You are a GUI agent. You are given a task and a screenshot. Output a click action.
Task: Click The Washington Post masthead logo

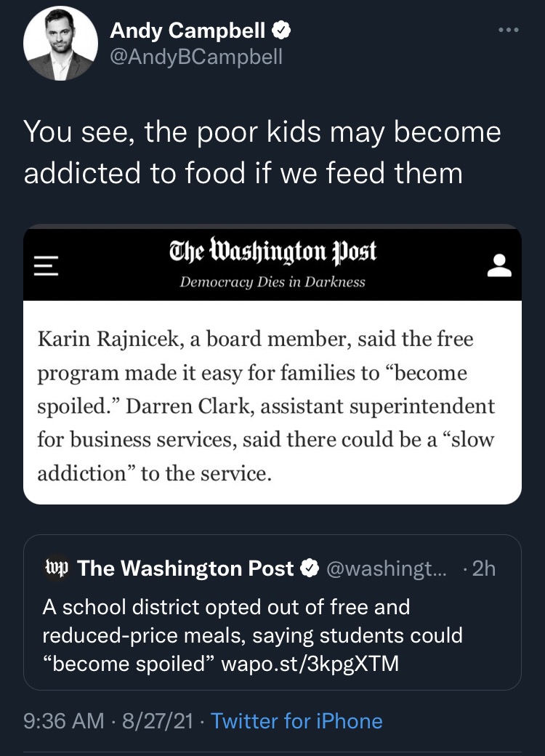click(272, 252)
